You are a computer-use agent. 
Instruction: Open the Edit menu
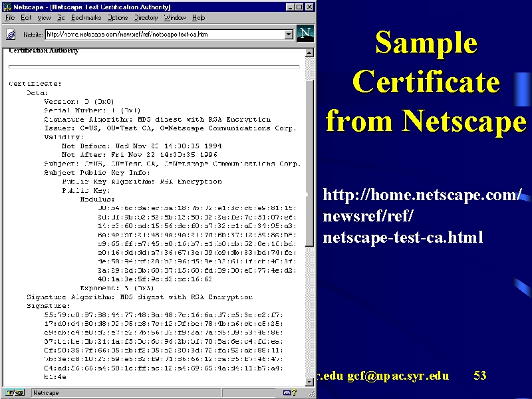(x=26, y=18)
